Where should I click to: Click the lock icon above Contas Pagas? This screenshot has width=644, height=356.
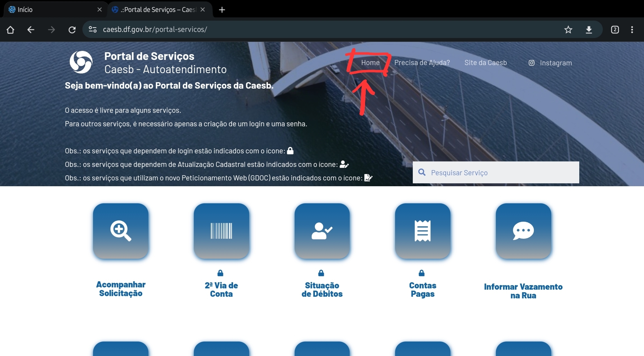point(421,273)
